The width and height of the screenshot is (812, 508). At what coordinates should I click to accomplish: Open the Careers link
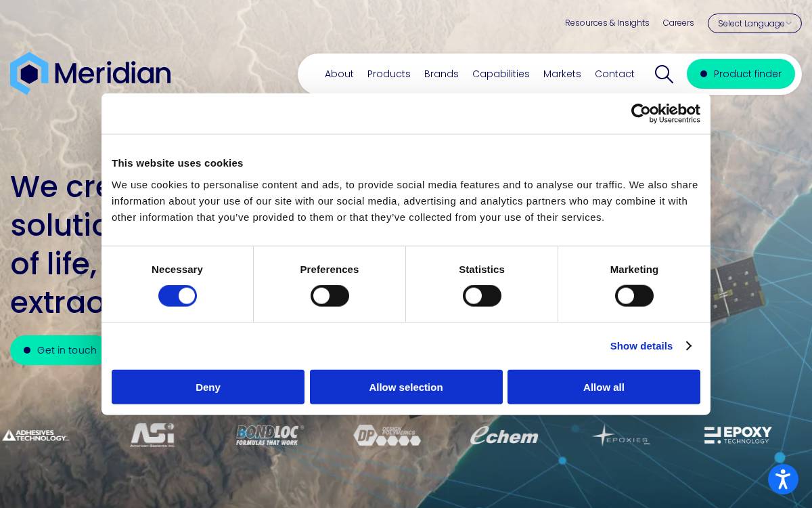[678, 23]
